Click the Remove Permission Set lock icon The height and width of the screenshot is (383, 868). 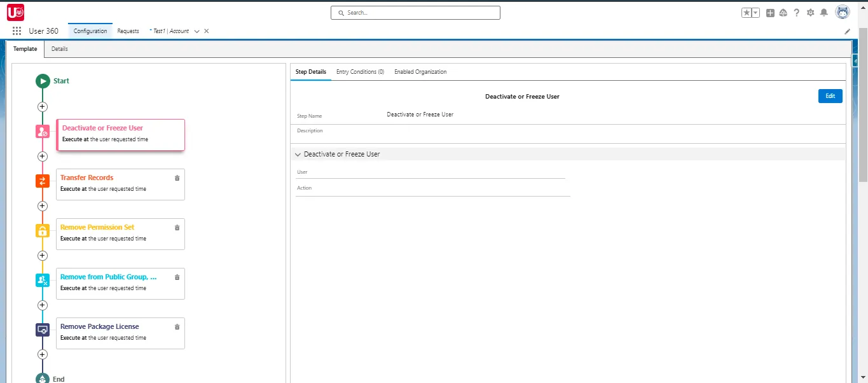pyautogui.click(x=42, y=230)
